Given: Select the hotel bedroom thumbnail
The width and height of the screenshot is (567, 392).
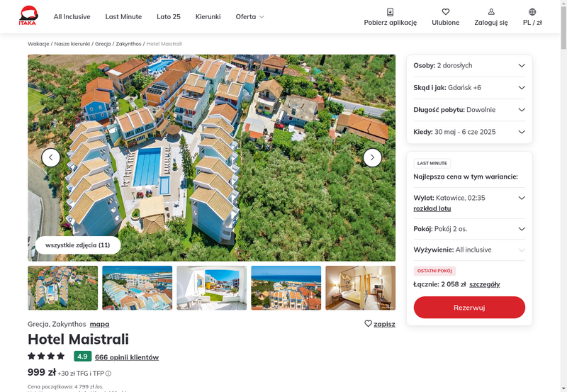Looking at the screenshot, I should pyautogui.click(x=361, y=288).
